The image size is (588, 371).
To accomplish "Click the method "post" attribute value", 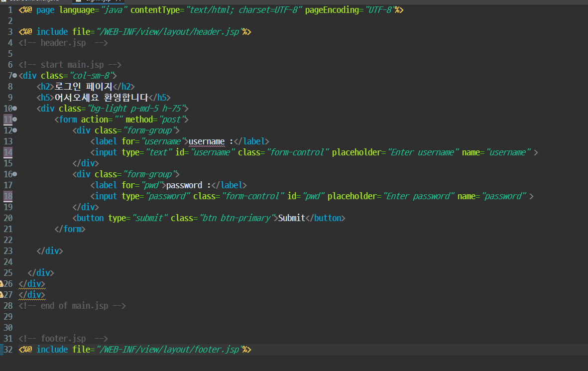I will pos(173,120).
